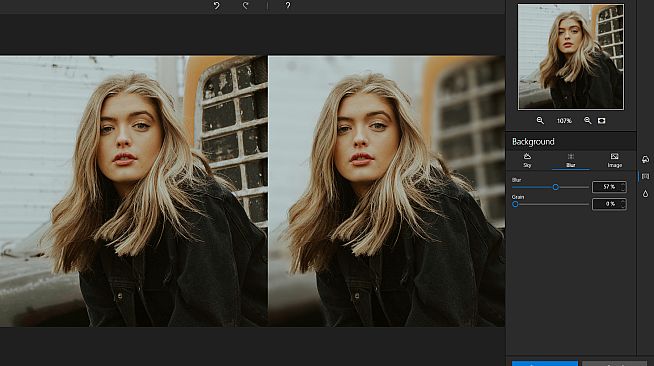Image resolution: width=654 pixels, height=366 pixels.
Task: Click the original unblurred photo in the comparison
Action: (133, 191)
